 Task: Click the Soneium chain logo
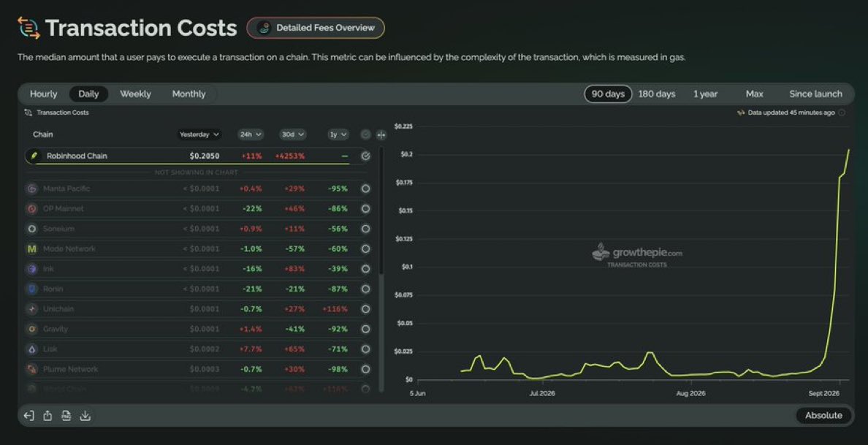pyautogui.click(x=32, y=229)
